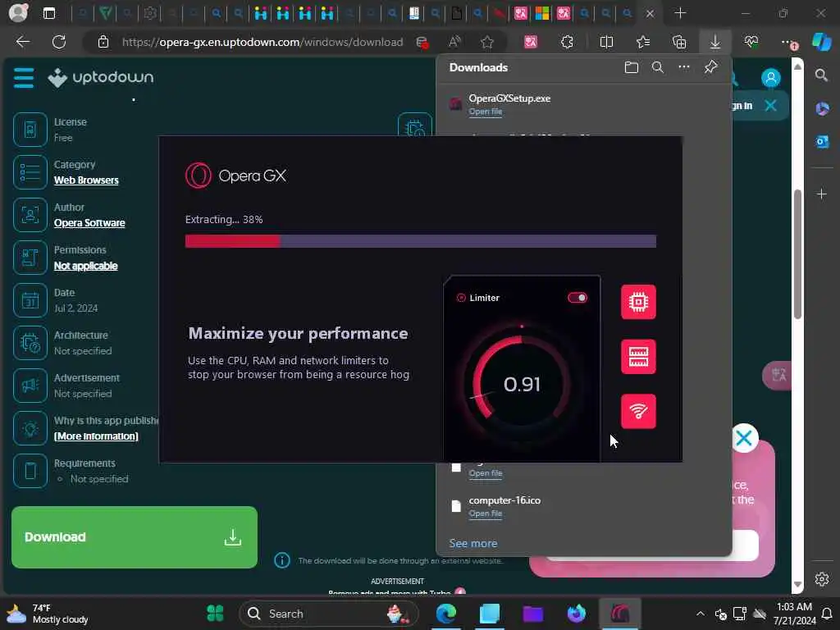Click the info icon beside download notice
The width and height of the screenshot is (840, 630).
tap(282, 560)
